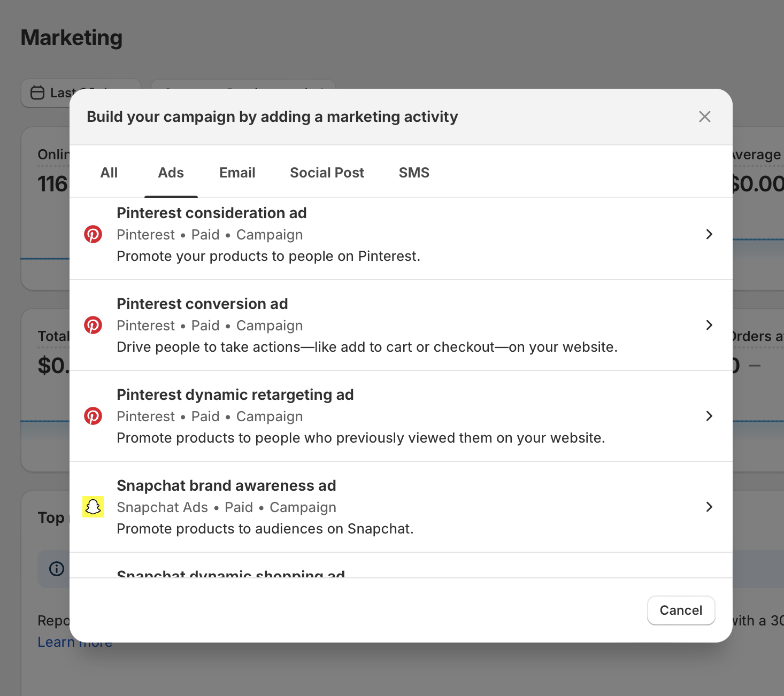
Task: Click 'Drive people to take actions' description
Action: point(367,347)
